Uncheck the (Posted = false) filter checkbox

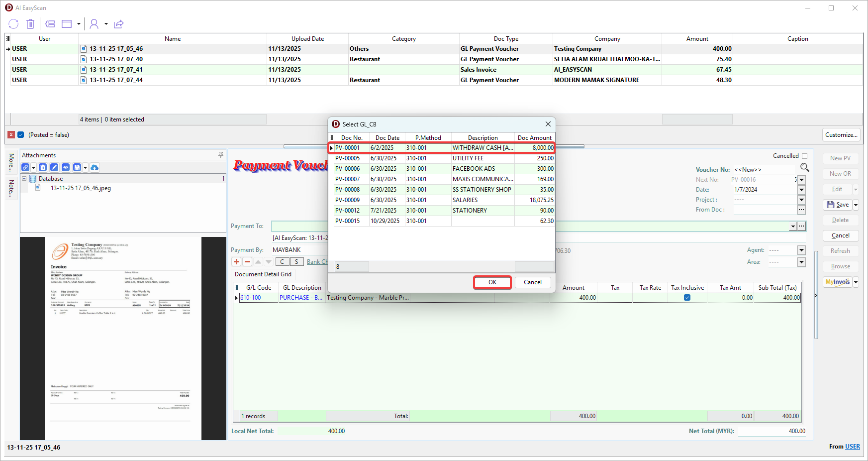[x=21, y=135]
